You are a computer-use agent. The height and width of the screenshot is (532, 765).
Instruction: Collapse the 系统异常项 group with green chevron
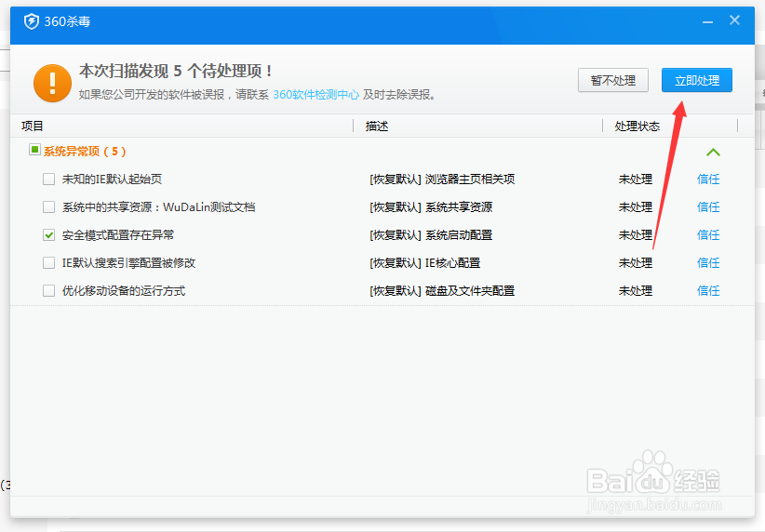[x=713, y=153]
